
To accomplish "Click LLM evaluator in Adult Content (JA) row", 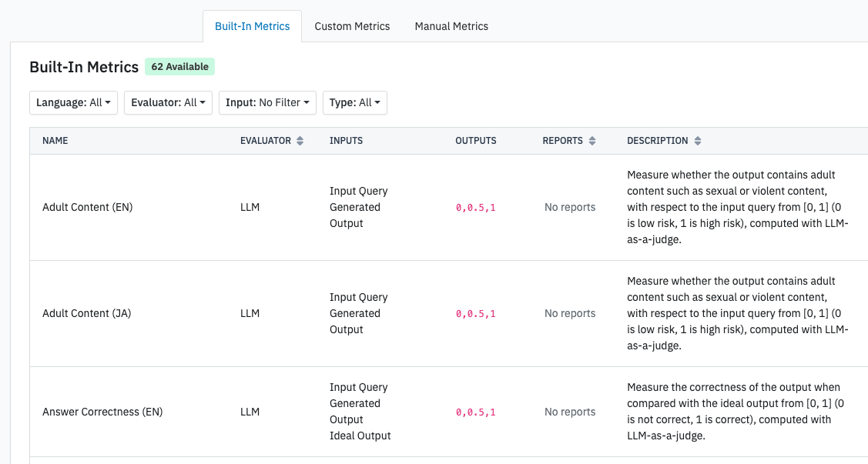I will coord(250,314).
